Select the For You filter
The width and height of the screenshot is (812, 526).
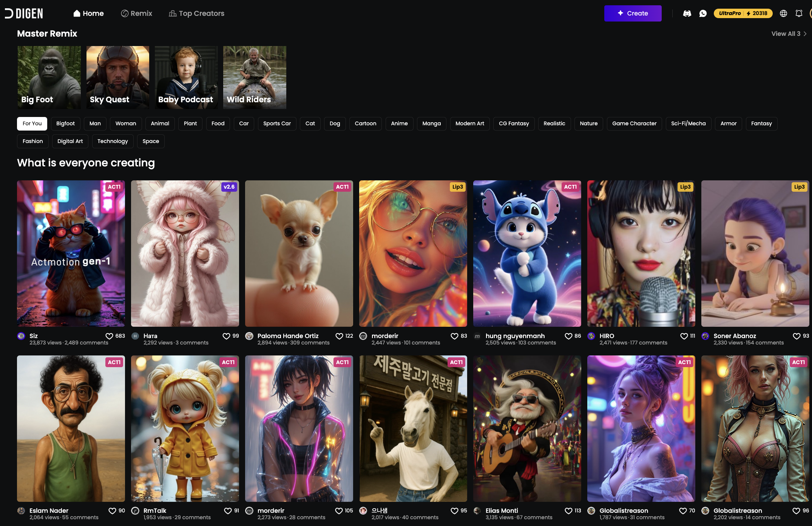tap(32, 123)
